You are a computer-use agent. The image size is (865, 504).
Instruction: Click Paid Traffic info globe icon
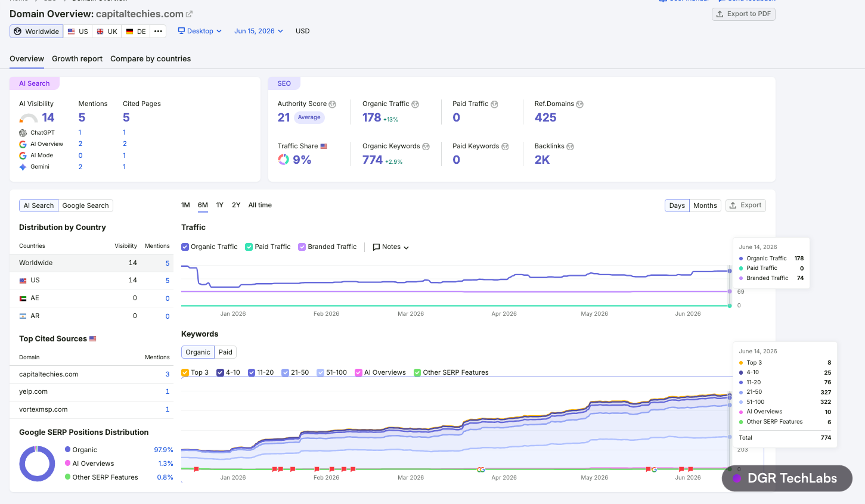click(494, 104)
